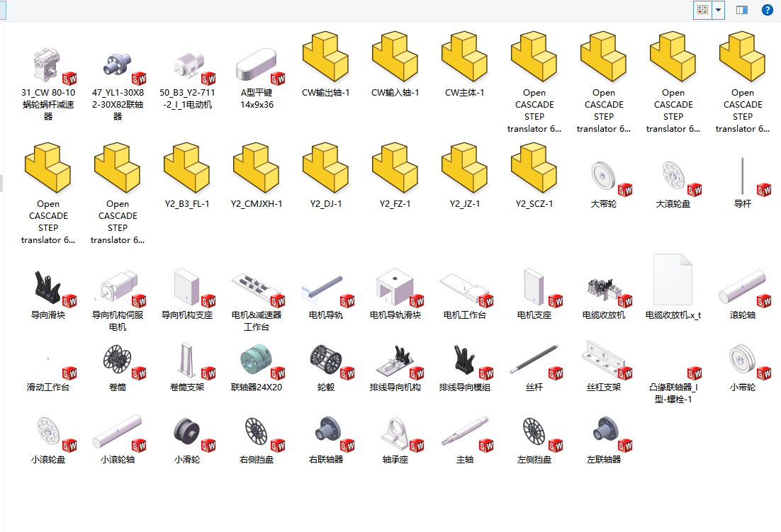781x532 pixels.
Task: Select the 排线导向机构 assembly file
Action: pyautogui.click(x=395, y=361)
